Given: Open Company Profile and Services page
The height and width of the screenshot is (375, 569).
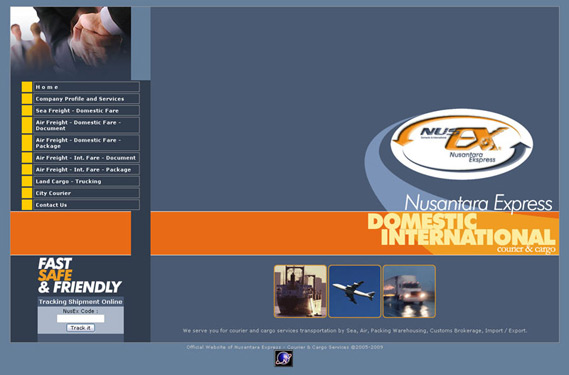Looking at the screenshot, I should (x=86, y=99).
